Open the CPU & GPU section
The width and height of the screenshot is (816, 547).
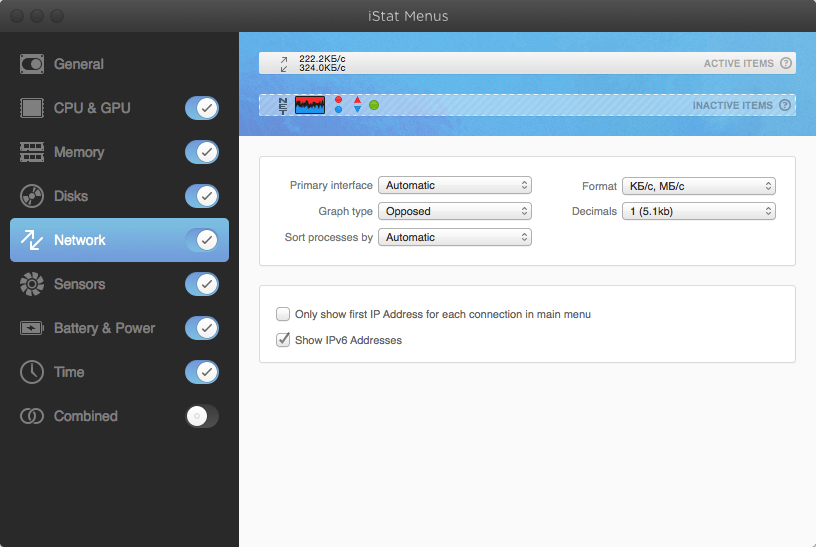pyautogui.click(x=92, y=108)
